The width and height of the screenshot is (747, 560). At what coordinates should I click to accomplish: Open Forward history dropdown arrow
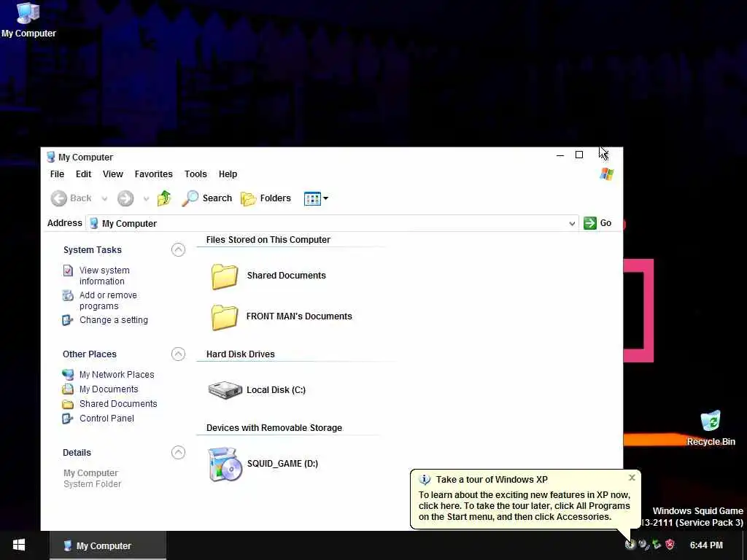pyautogui.click(x=146, y=198)
